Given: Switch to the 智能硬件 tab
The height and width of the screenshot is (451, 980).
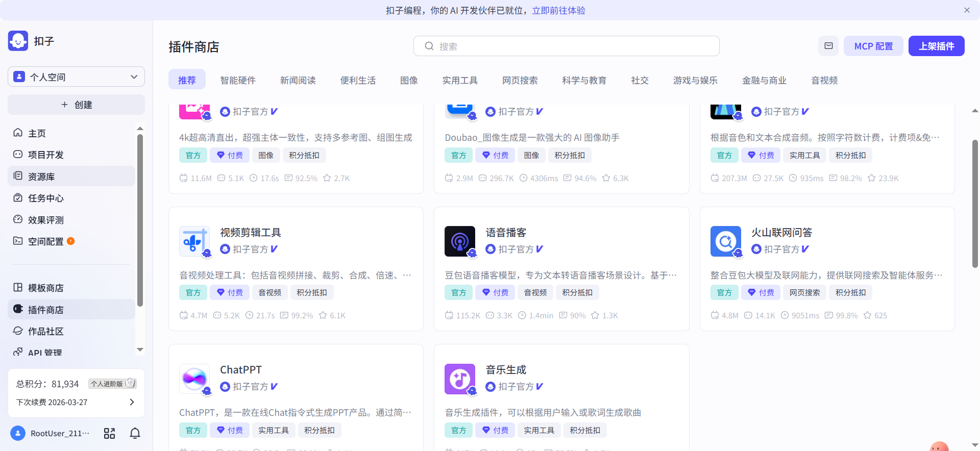Looking at the screenshot, I should tap(238, 80).
